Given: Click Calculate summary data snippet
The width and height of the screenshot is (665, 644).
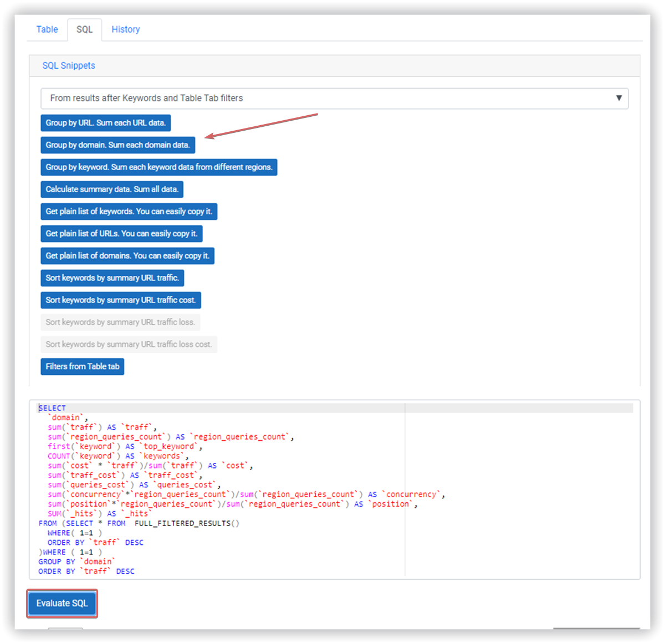Looking at the screenshot, I should 112,189.
